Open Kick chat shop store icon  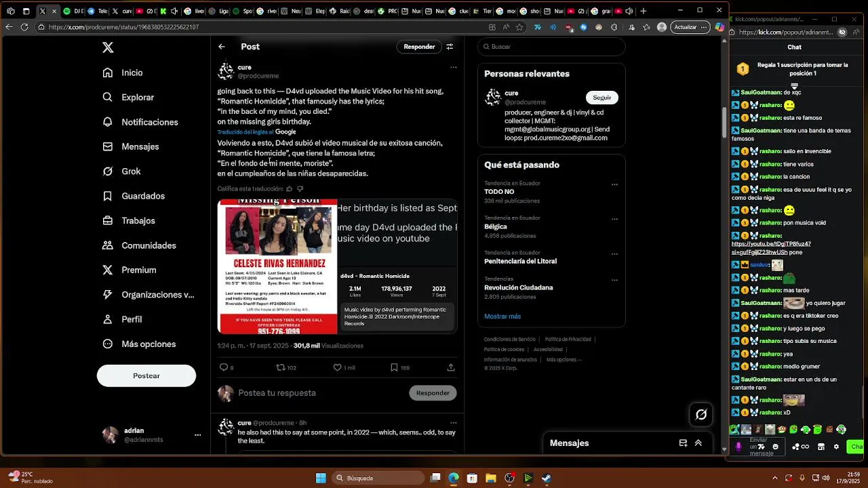pyautogui.click(x=821, y=447)
